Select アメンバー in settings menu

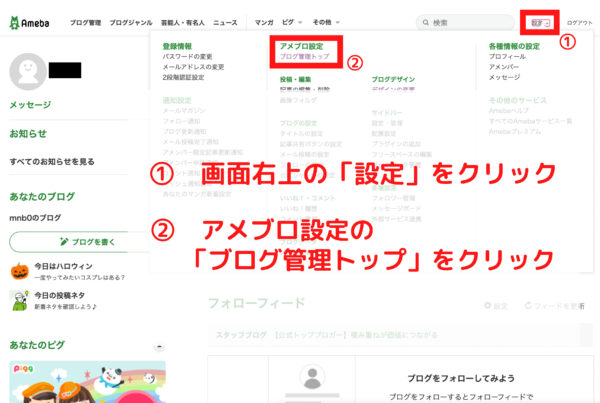(504, 67)
